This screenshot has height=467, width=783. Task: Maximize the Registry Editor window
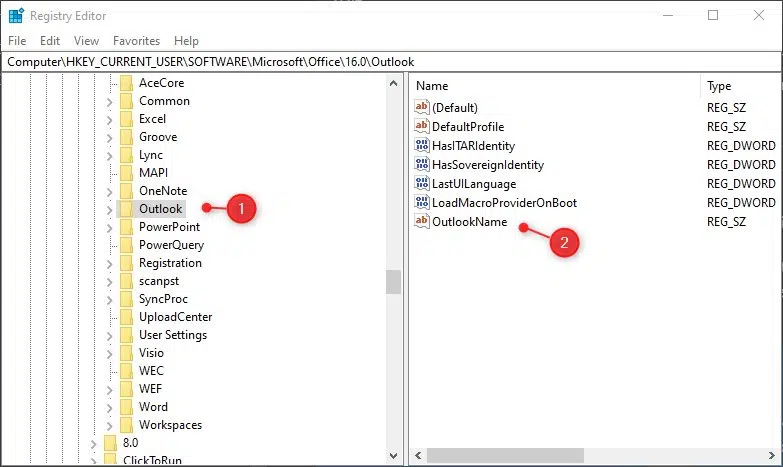point(713,15)
